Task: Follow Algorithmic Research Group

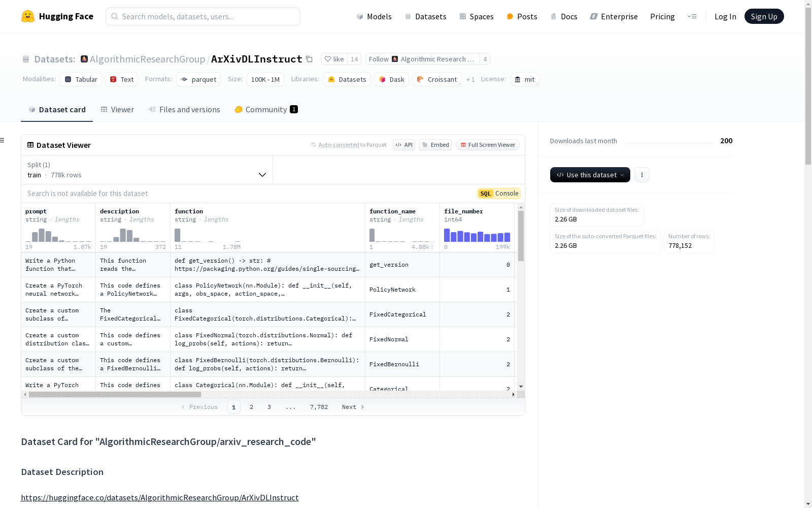Action: pos(422,59)
